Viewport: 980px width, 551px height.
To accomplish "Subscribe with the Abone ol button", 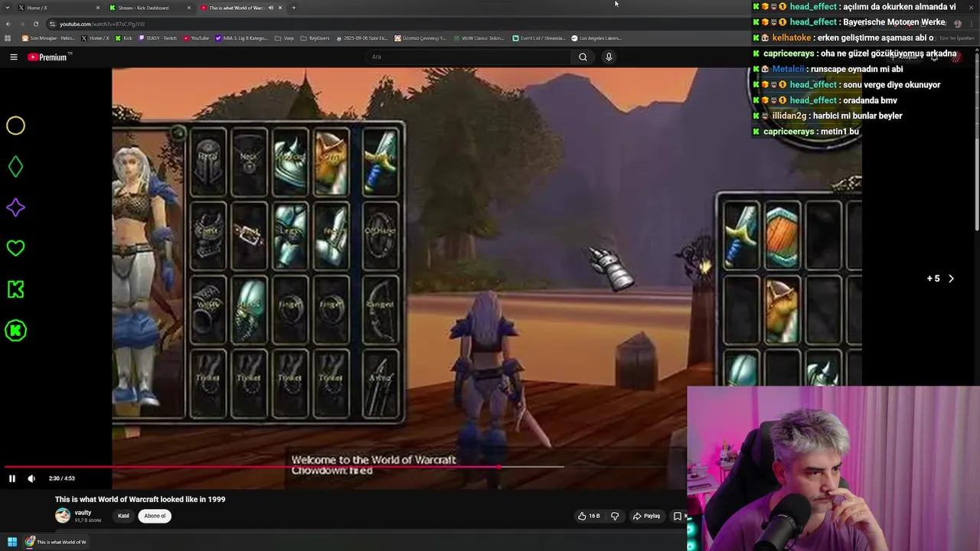I will point(155,516).
